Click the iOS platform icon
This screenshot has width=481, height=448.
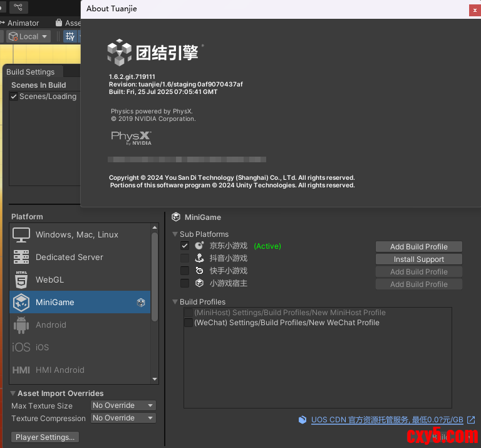pyautogui.click(x=21, y=347)
